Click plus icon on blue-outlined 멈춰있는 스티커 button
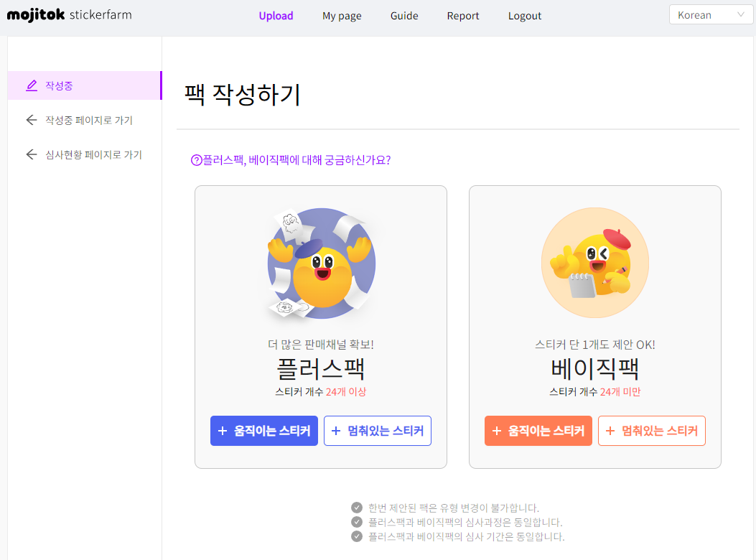The height and width of the screenshot is (560, 756). (336, 431)
